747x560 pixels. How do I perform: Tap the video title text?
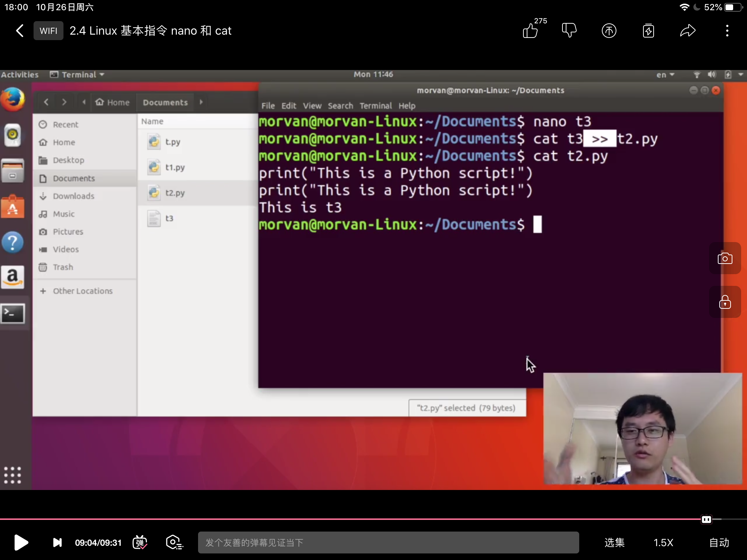pos(150,31)
